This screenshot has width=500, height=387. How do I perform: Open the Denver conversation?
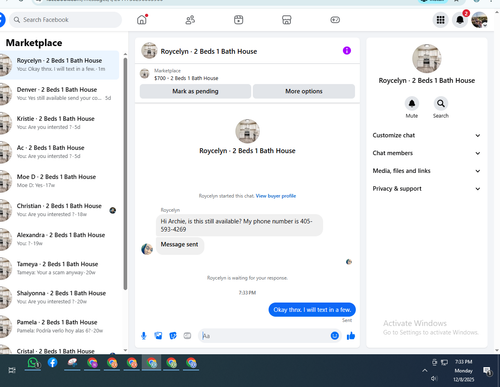[x=59, y=94]
